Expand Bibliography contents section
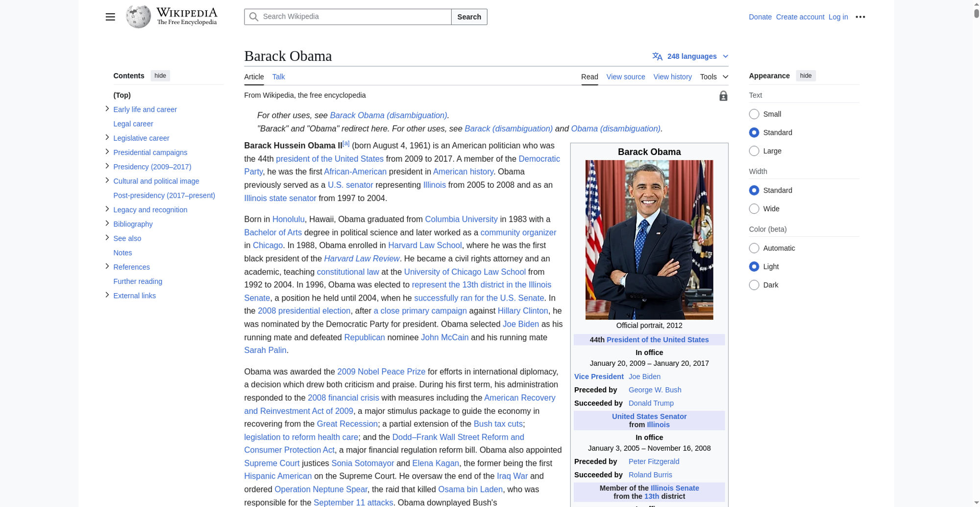980x507 pixels. pyautogui.click(x=107, y=223)
